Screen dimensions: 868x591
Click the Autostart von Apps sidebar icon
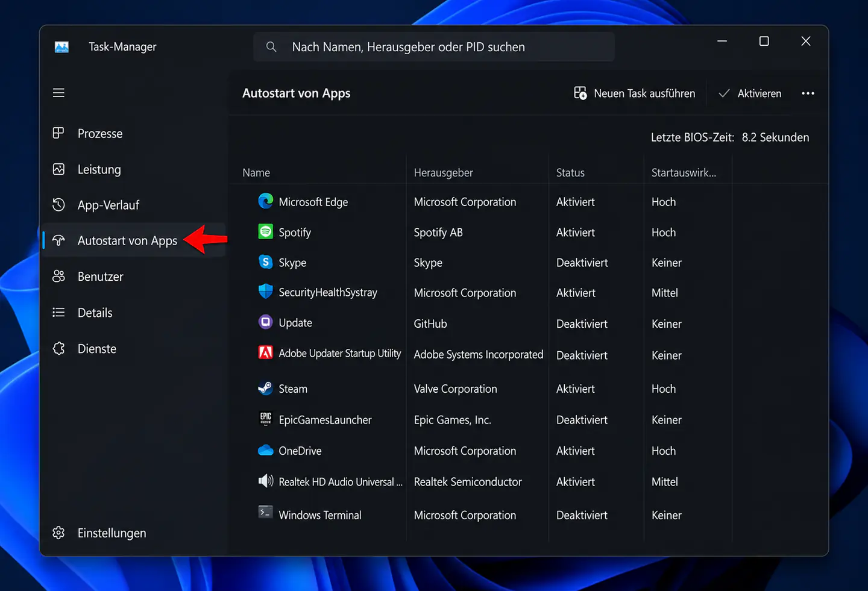pyautogui.click(x=58, y=240)
